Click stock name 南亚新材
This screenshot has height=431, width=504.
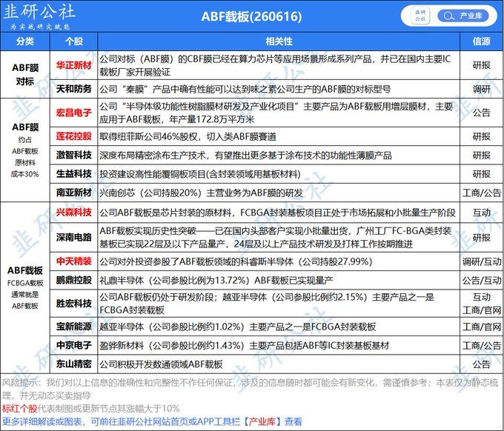pos(74,193)
